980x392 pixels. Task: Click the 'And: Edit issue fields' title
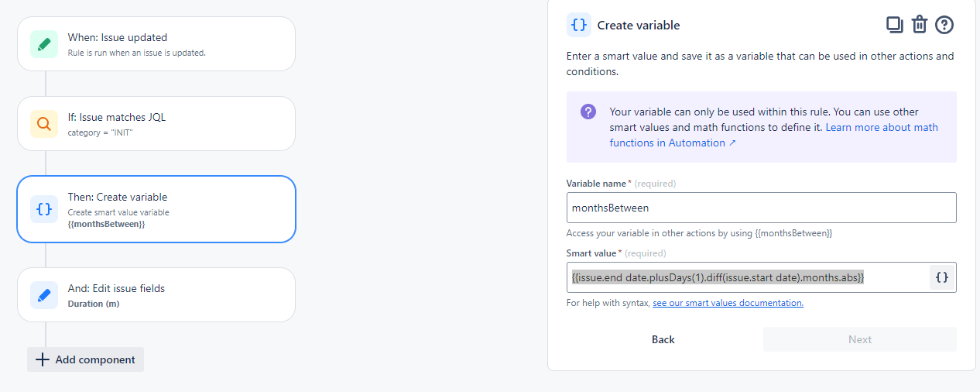click(116, 288)
